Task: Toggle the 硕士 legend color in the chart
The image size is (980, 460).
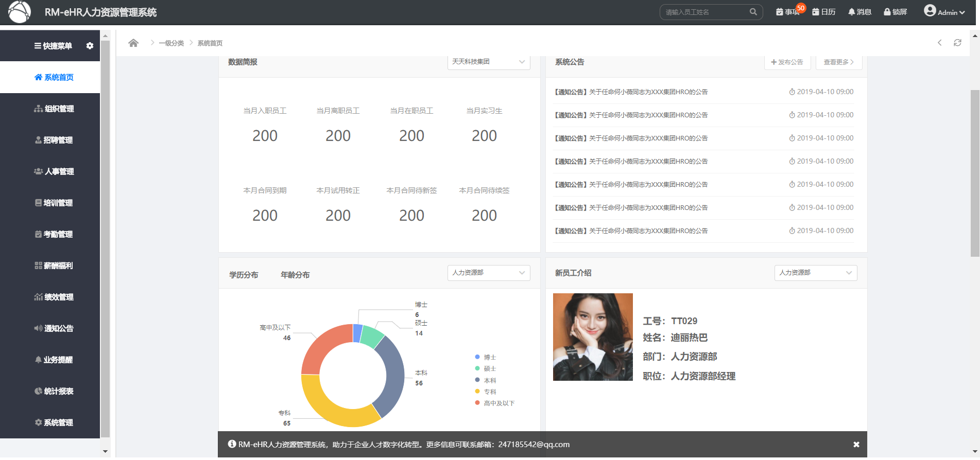Action: (477, 368)
